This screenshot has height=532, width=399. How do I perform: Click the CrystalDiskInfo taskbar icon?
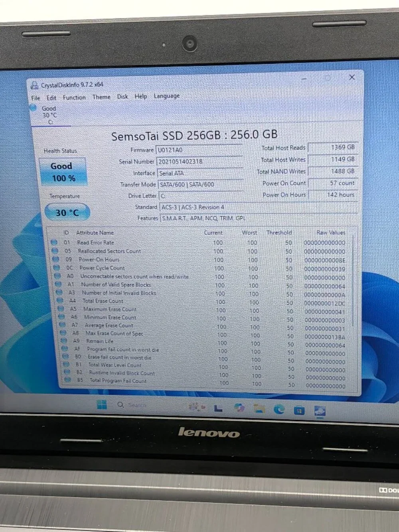coord(320,411)
